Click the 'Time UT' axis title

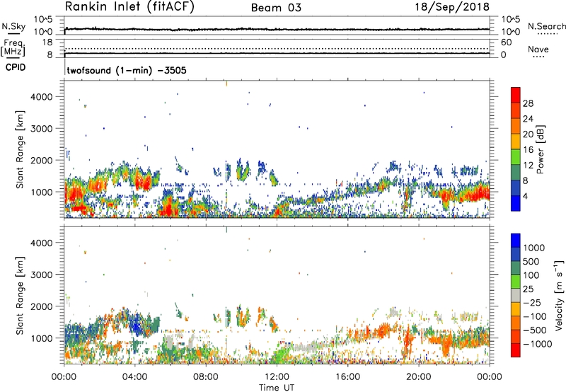[x=277, y=388]
